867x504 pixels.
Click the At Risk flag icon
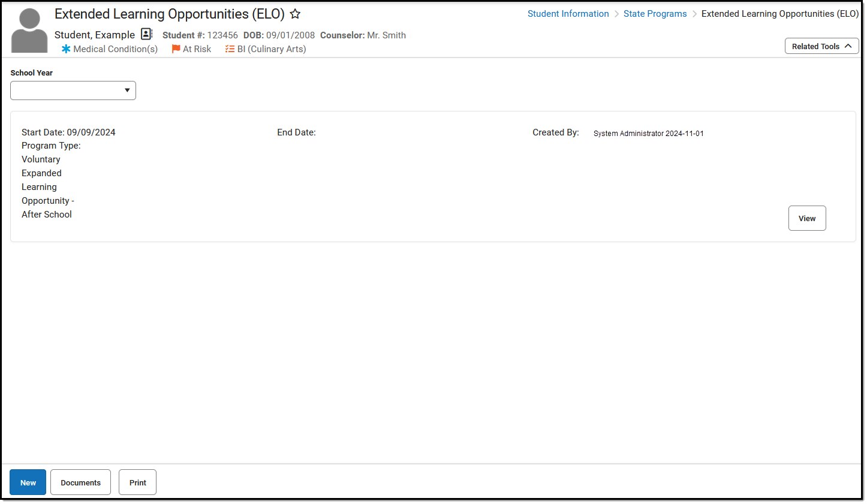tap(176, 49)
